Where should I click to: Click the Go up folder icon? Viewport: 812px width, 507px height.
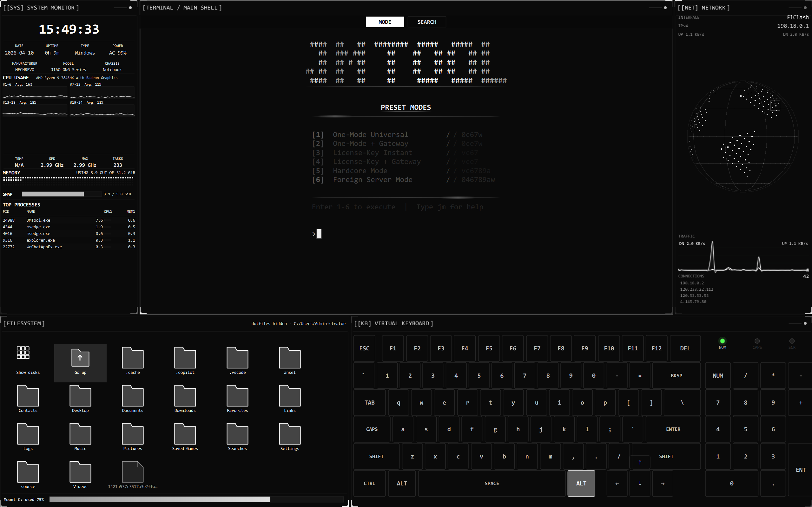[x=80, y=358]
